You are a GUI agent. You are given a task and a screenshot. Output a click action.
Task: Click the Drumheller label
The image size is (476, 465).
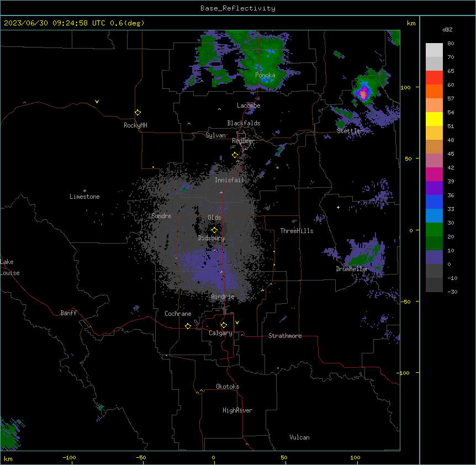tap(352, 269)
